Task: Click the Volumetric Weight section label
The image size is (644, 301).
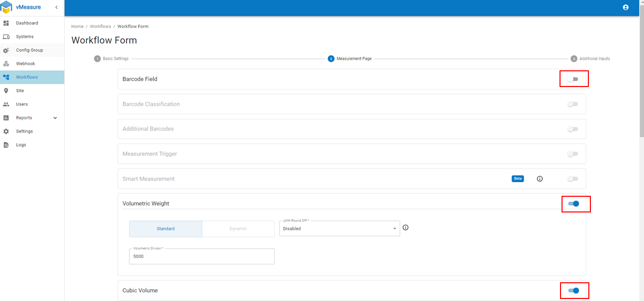Action: tap(146, 203)
